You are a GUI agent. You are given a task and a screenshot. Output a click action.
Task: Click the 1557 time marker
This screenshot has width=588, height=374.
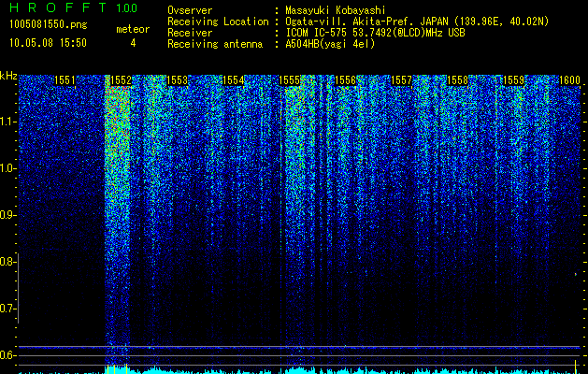coord(401,80)
